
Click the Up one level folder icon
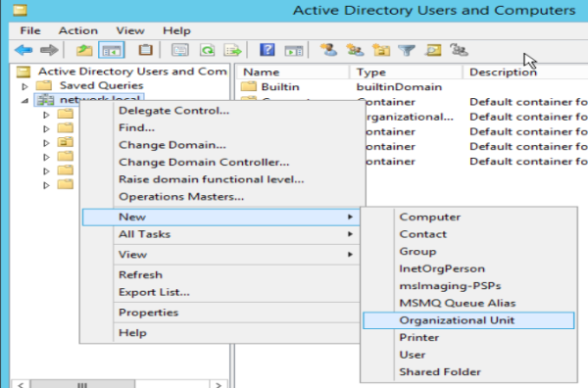[84, 50]
